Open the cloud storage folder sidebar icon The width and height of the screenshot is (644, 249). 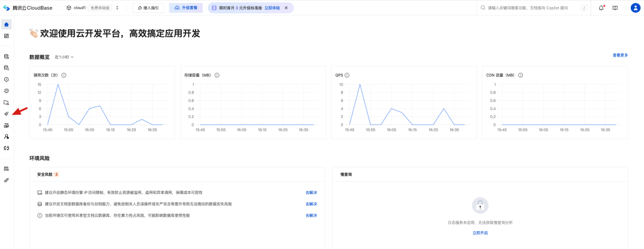click(6, 102)
